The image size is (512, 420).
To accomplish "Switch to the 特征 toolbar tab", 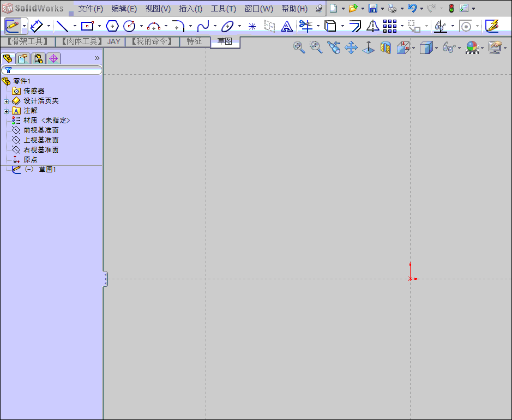I will tap(194, 41).
